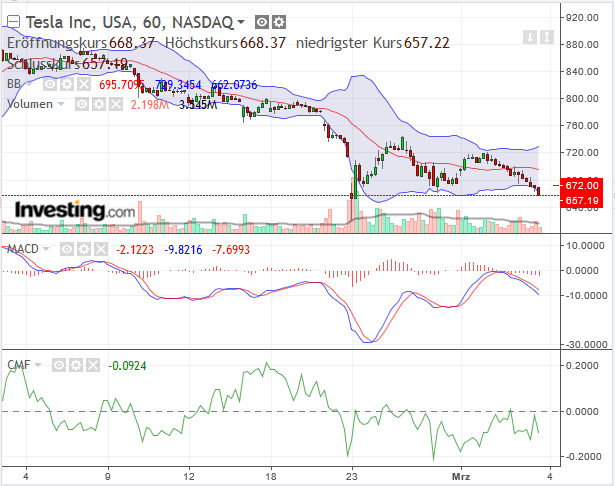
Task: Open BB indicator format settings
Action: pos(67,84)
